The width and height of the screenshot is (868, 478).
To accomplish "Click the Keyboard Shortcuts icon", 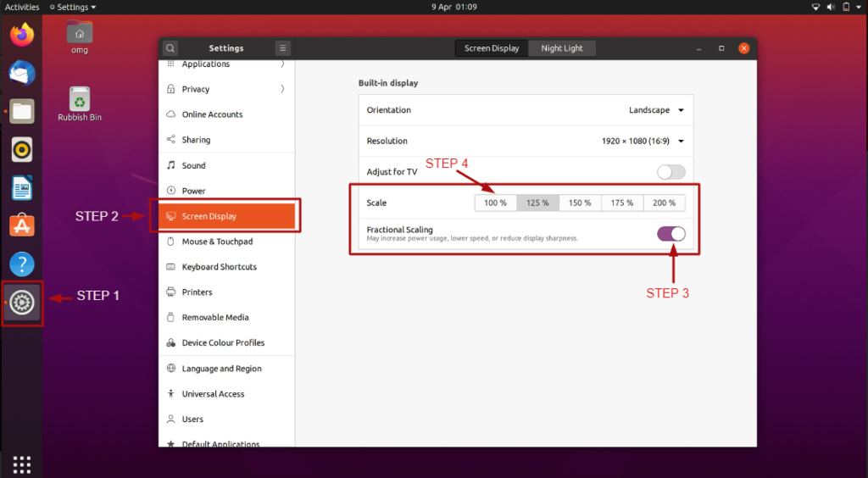I will coord(171,267).
